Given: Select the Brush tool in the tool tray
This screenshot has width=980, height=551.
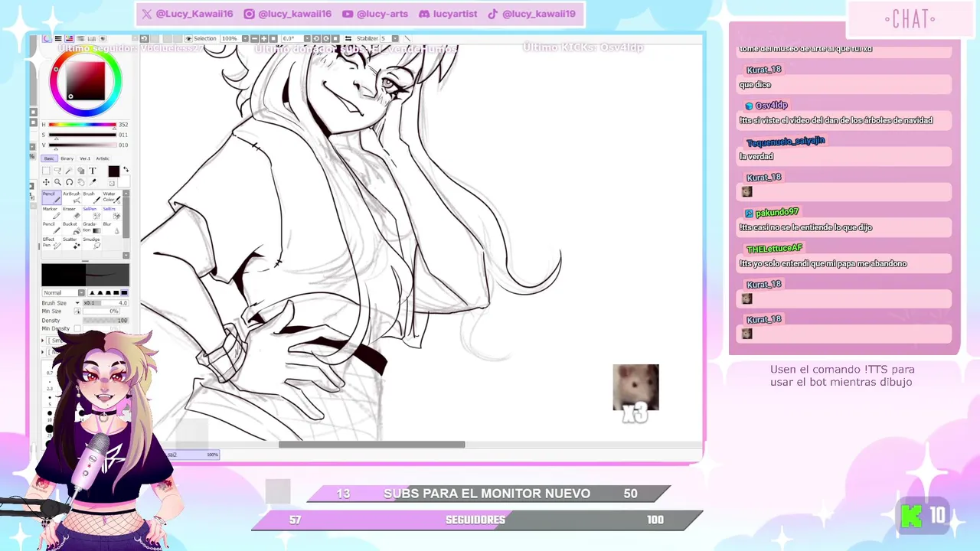Looking at the screenshot, I should coord(92,197).
